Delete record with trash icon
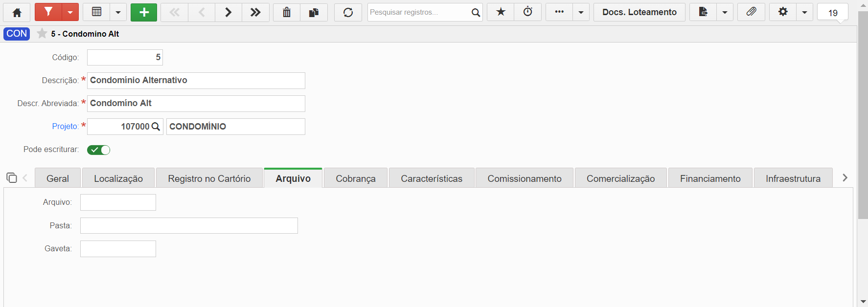Screen dimensions: 868x307 pos(287,12)
